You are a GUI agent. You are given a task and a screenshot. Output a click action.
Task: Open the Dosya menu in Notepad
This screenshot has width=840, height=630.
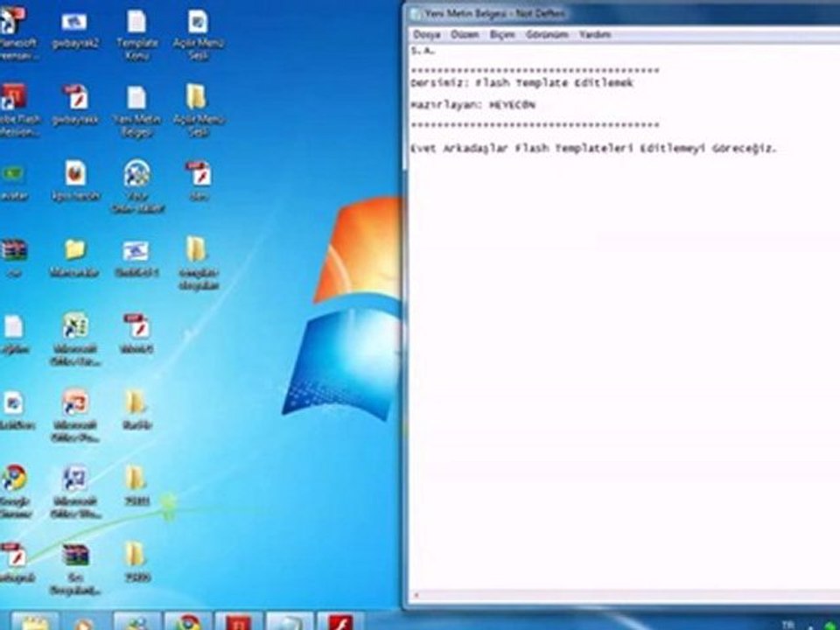point(427,35)
